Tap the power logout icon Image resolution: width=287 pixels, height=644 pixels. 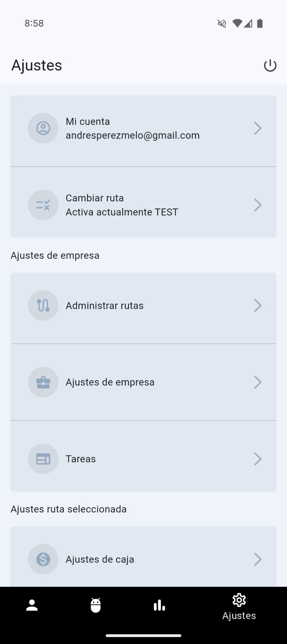tap(270, 66)
